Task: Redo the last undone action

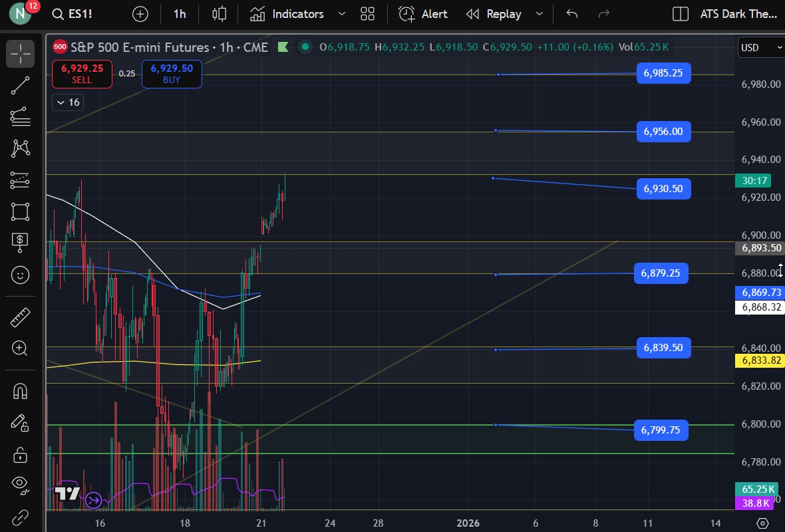Action: pos(604,14)
